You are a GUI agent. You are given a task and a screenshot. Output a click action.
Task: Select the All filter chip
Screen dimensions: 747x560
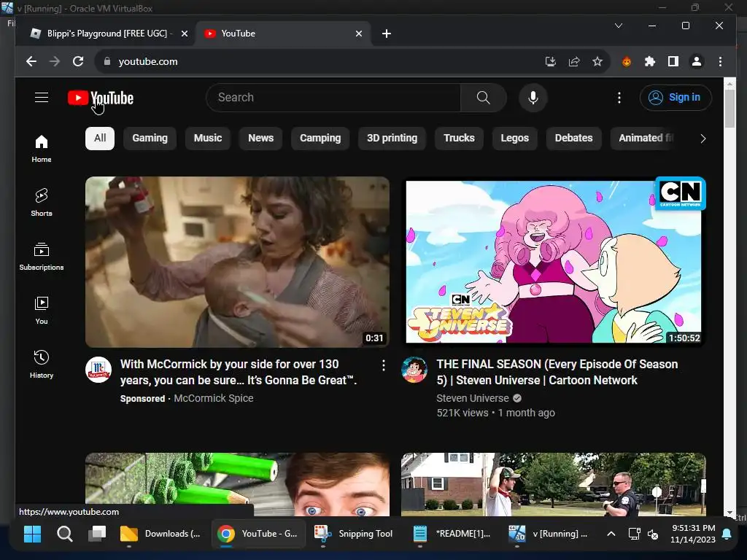click(100, 138)
